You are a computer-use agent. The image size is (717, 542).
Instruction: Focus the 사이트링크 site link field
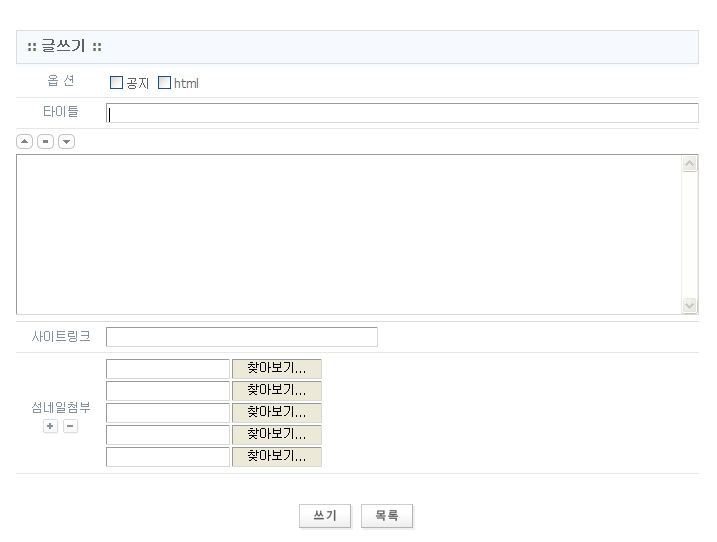coord(242,337)
